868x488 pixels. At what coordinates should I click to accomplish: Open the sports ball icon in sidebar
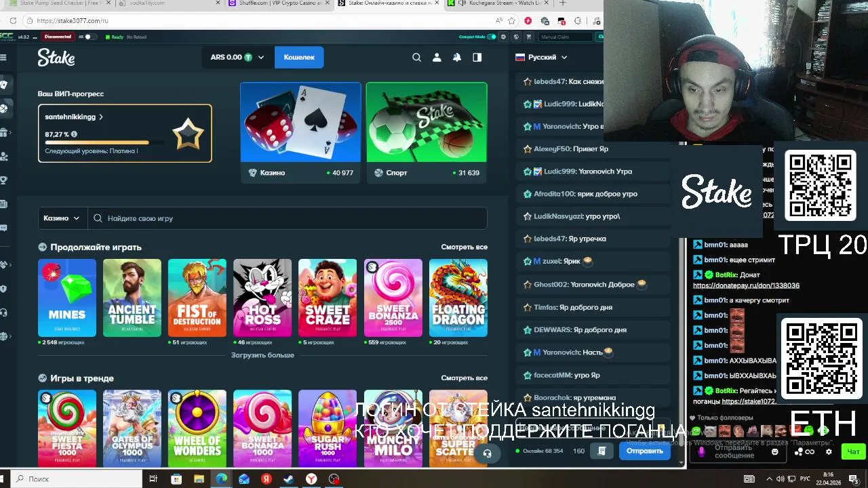point(3,108)
